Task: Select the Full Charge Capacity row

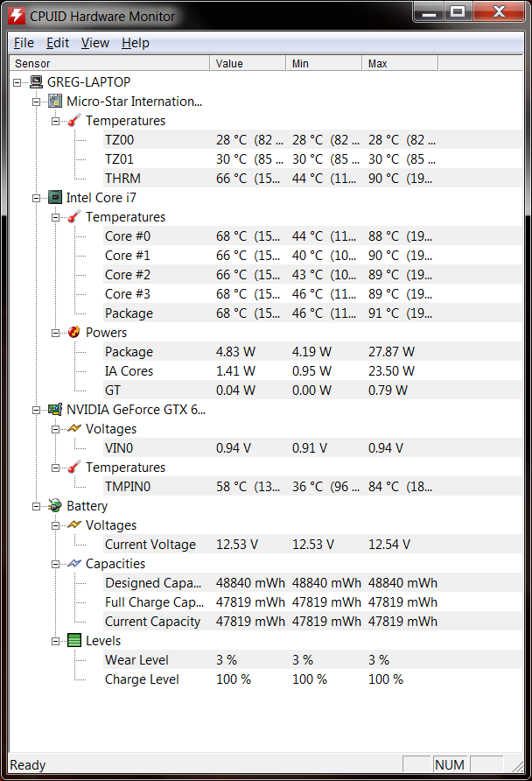Action: pyautogui.click(x=313, y=602)
